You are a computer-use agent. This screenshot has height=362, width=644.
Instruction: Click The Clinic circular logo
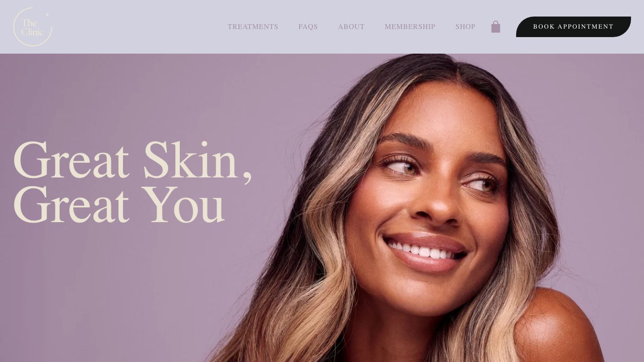(33, 27)
